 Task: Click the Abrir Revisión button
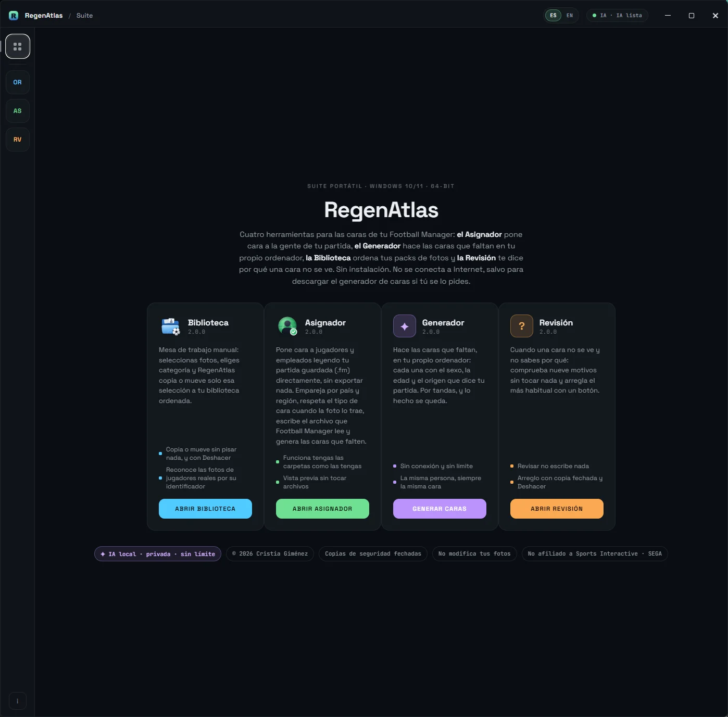pyautogui.click(x=557, y=509)
